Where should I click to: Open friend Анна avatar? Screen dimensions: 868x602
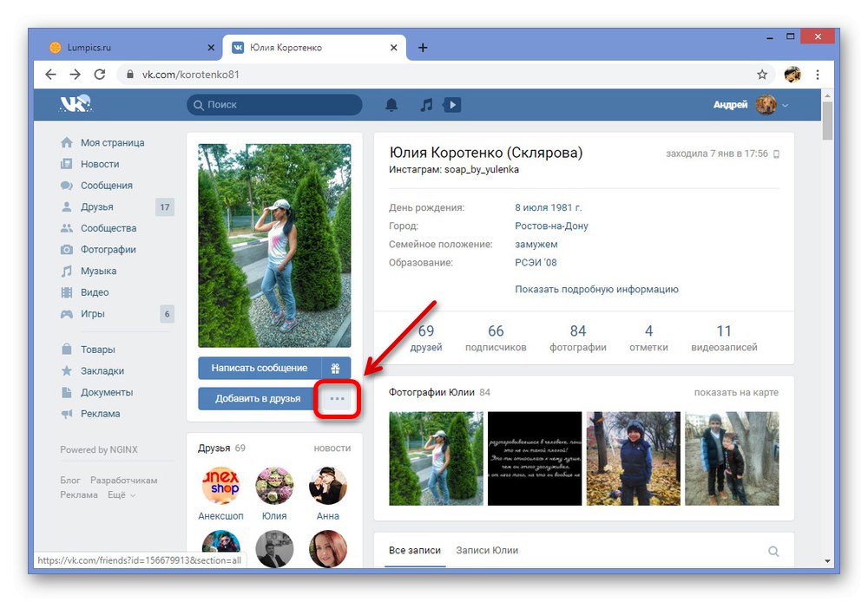328,485
